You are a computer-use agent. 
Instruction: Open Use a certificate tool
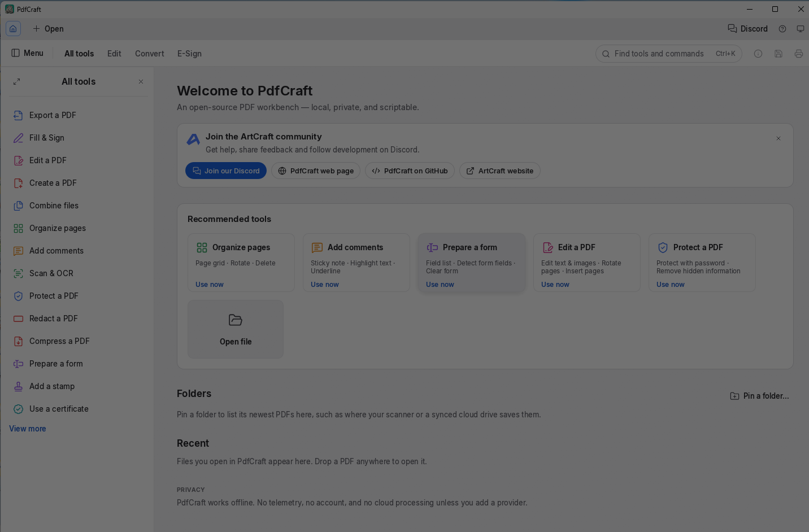[x=77, y=409]
